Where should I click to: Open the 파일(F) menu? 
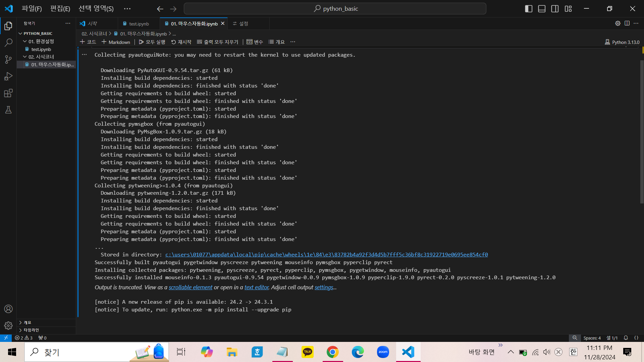[x=32, y=9]
